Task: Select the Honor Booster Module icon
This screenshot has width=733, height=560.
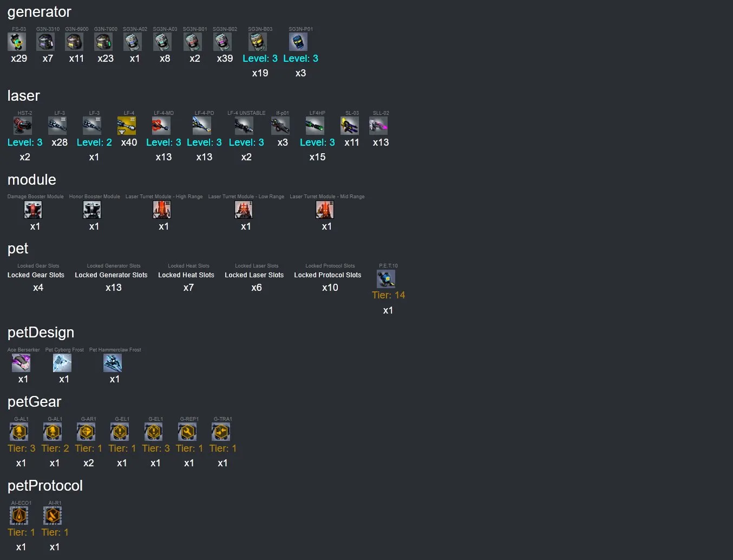Action: [x=92, y=210]
